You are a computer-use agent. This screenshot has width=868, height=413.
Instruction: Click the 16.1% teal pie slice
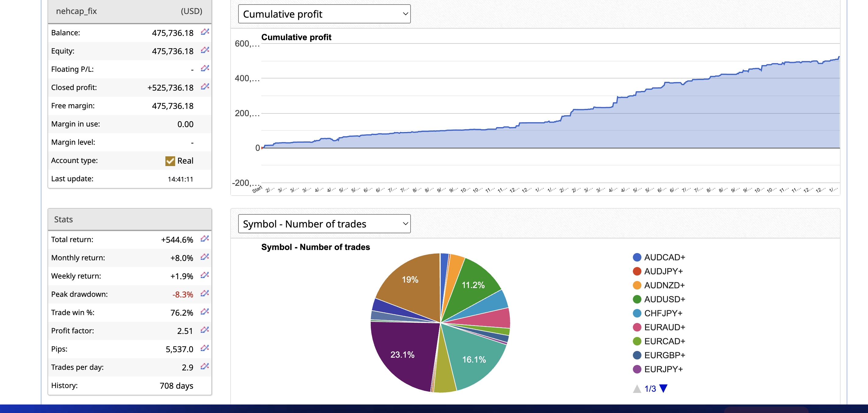[x=474, y=359]
